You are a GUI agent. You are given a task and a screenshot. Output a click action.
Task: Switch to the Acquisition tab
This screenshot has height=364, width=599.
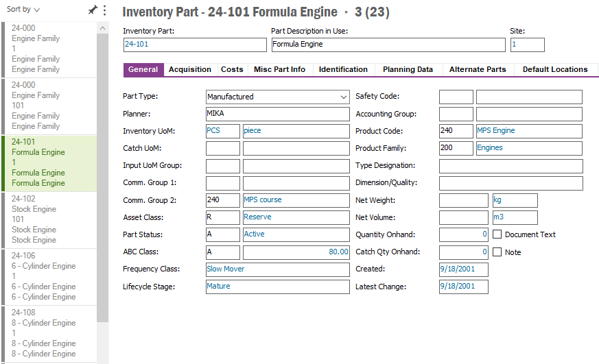[x=190, y=69]
